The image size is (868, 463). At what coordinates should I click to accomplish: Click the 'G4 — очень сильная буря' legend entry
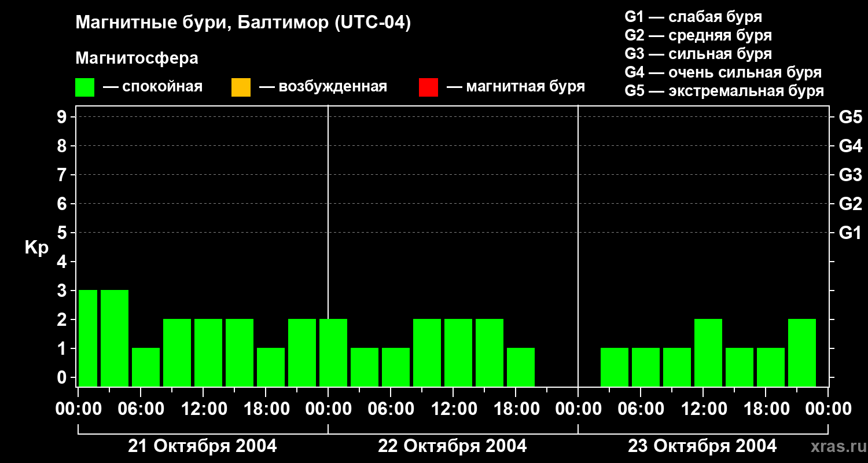point(723,72)
